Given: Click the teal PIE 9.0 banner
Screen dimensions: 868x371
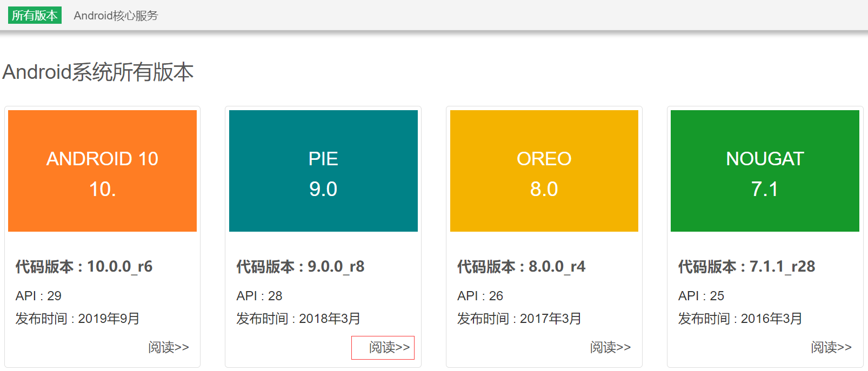Looking at the screenshot, I should (323, 171).
